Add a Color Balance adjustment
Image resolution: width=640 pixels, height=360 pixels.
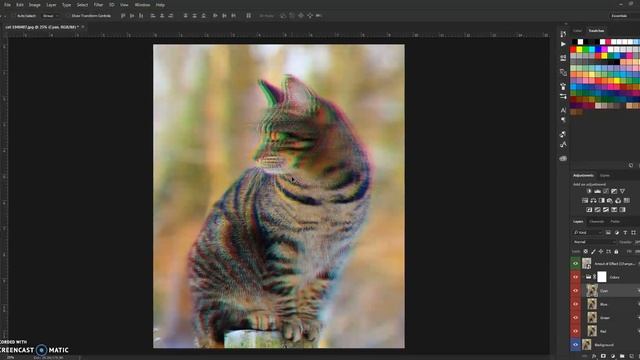tap(593, 201)
